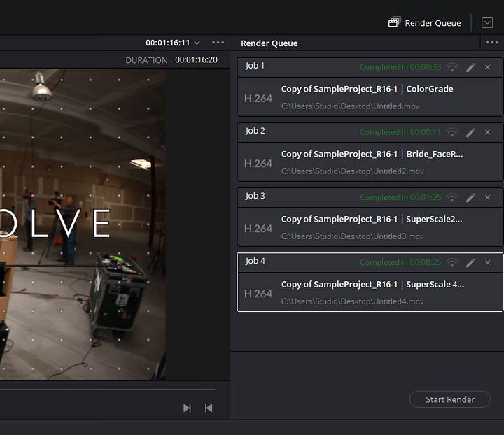Image resolution: width=504 pixels, height=435 pixels.
Task: Remove Job 1 from the queue
Action: pyautogui.click(x=488, y=67)
